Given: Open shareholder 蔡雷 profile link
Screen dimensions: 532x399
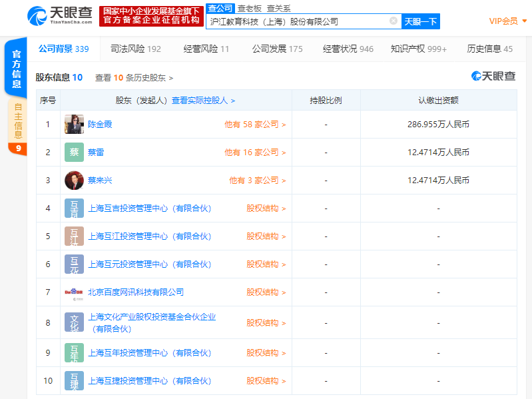Looking at the screenshot, I should click(96, 152).
